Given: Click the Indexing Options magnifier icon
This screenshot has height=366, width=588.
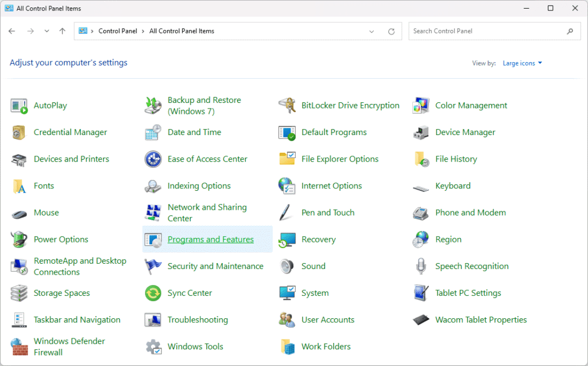Looking at the screenshot, I should (153, 186).
